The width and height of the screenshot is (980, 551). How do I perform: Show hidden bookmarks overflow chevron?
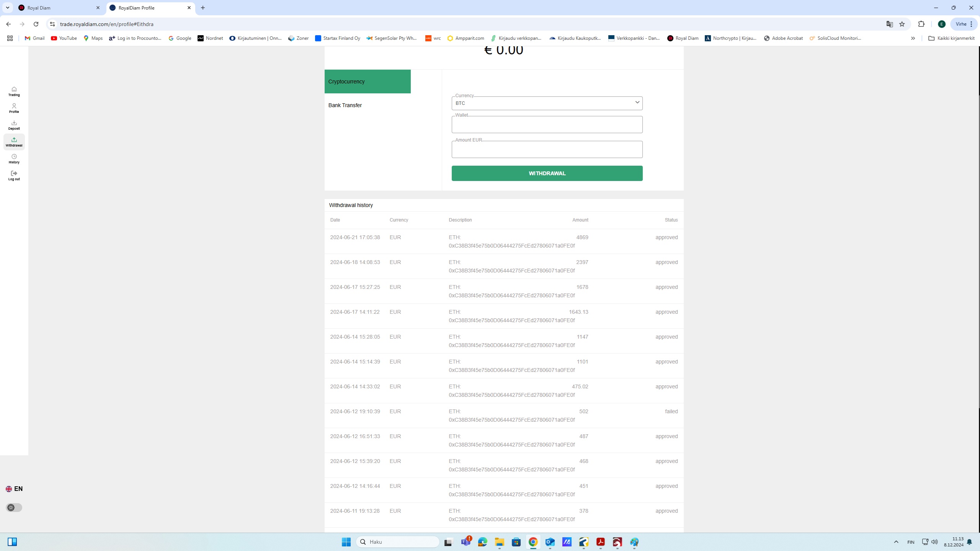click(913, 38)
